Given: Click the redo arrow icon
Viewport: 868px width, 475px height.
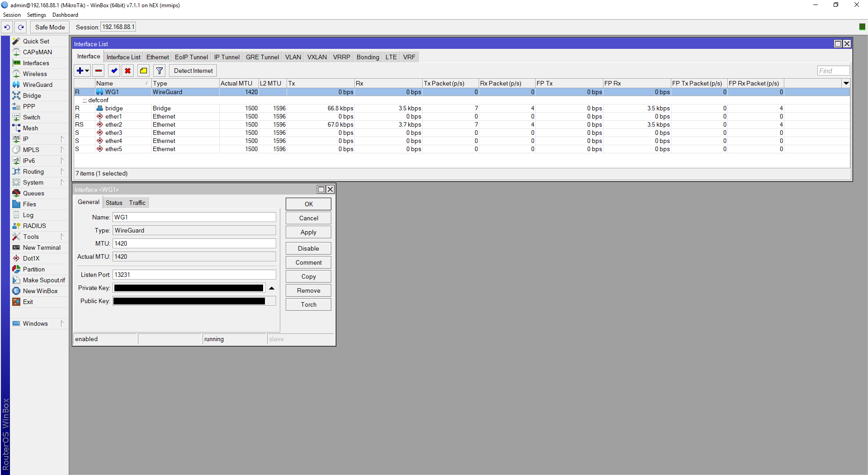Looking at the screenshot, I should (x=21, y=27).
